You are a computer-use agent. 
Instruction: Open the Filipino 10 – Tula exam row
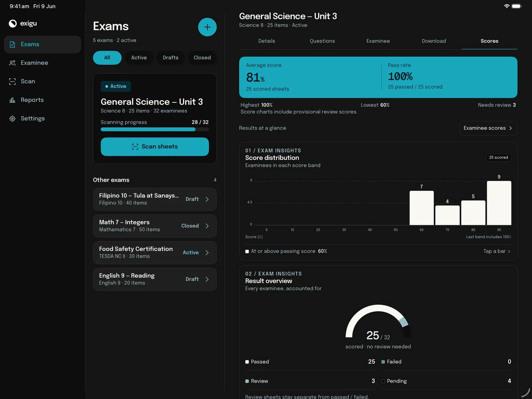pos(155,199)
